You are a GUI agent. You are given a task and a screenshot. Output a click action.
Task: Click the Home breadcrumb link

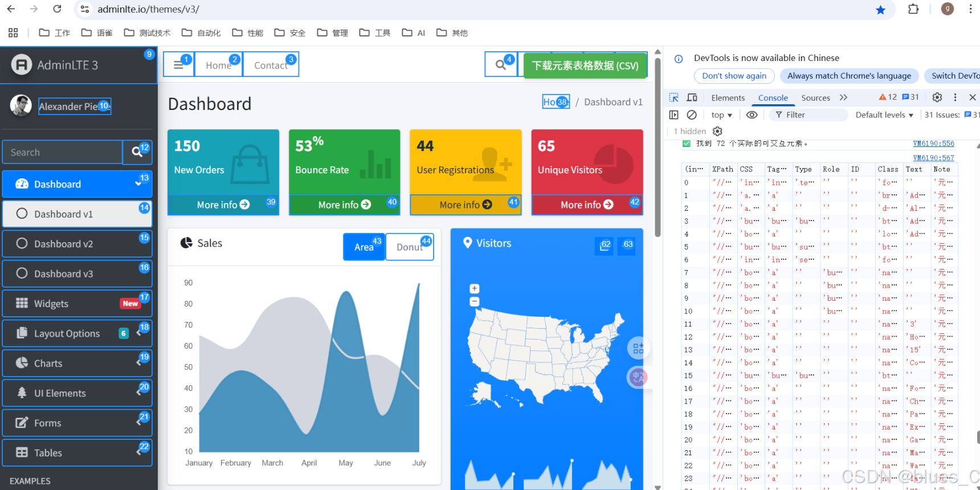pos(556,102)
